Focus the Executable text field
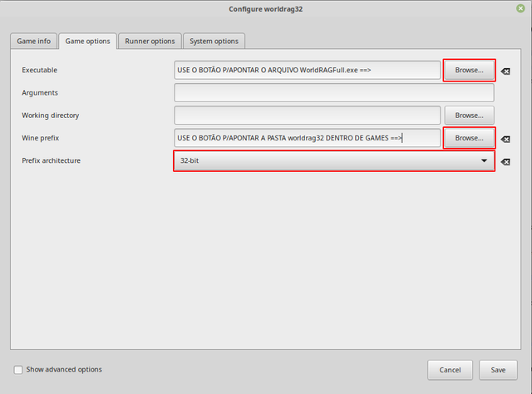This screenshot has height=394, width=532. click(x=308, y=71)
